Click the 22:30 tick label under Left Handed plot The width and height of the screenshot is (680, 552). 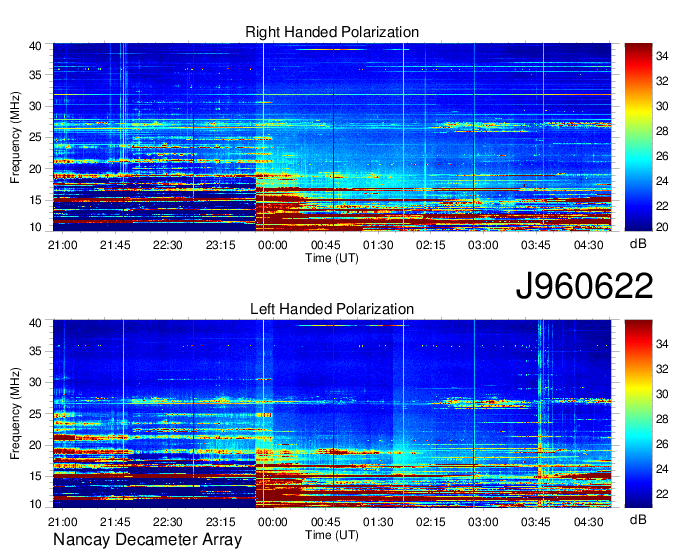click(167, 522)
